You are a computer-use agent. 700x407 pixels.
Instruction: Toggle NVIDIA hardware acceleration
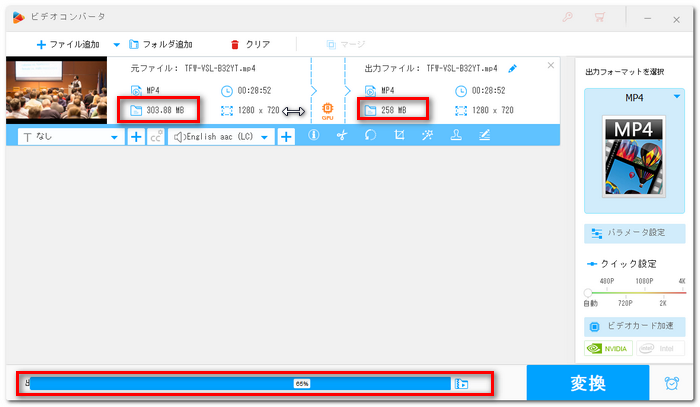point(607,348)
